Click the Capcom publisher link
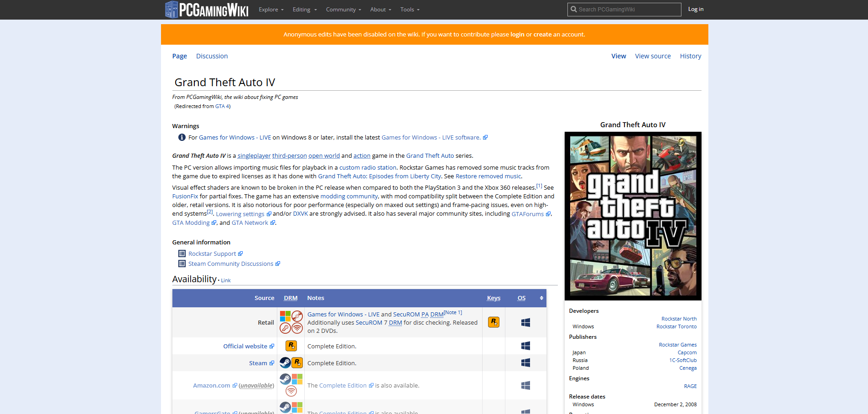The height and width of the screenshot is (414, 868). point(687,353)
